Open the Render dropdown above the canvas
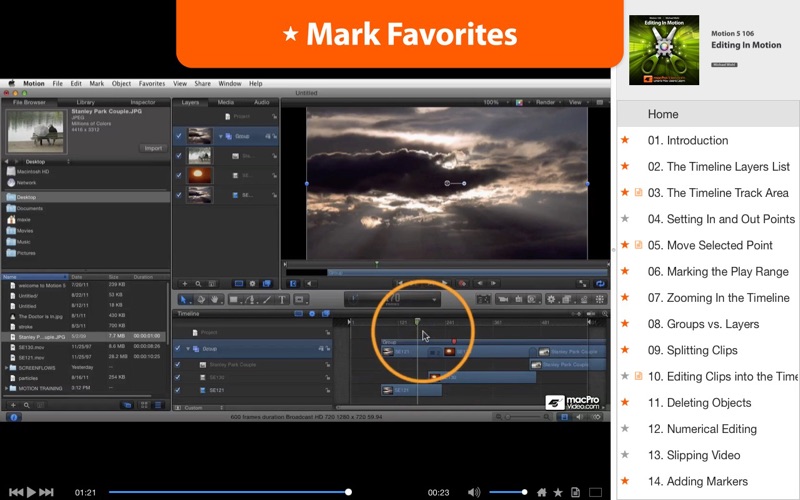The image size is (800, 500). 548,103
